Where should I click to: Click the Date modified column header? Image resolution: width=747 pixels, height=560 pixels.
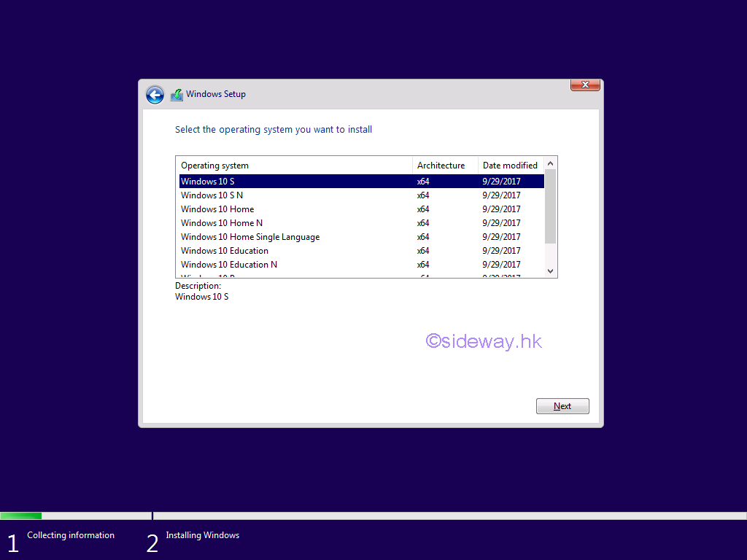click(511, 166)
